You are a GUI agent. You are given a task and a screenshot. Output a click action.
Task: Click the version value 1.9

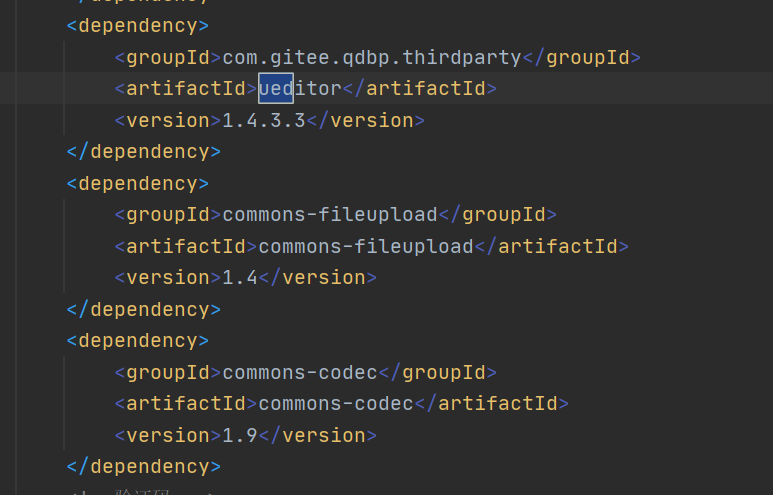coord(240,435)
